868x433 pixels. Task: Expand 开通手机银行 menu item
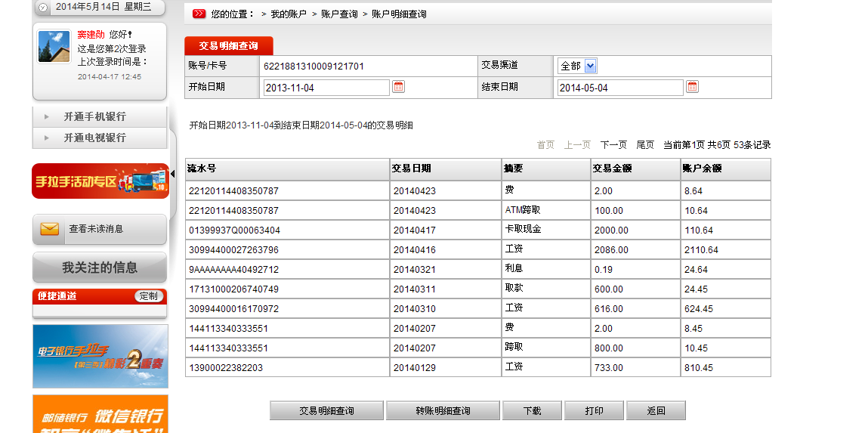[94, 116]
